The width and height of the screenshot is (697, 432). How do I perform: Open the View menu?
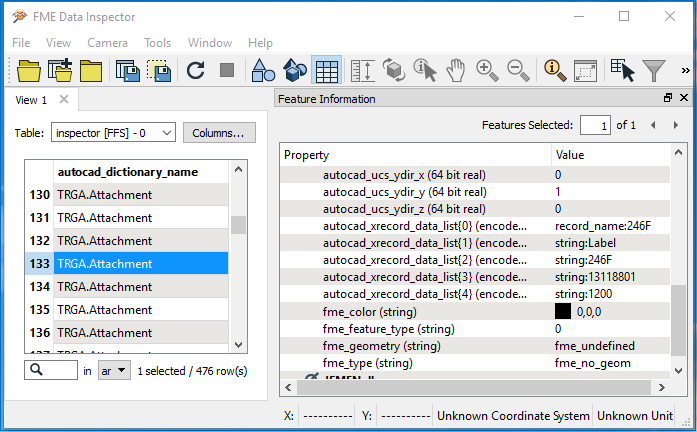[58, 43]
